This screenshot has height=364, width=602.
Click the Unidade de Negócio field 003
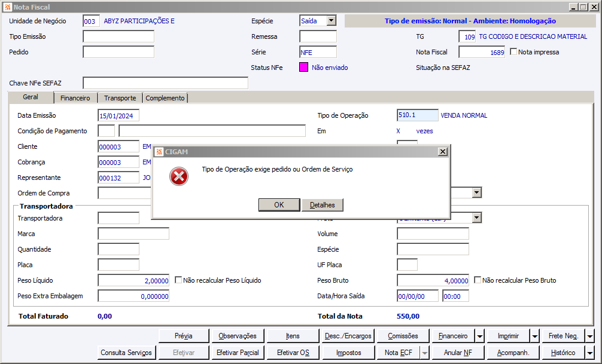pyautogui.click(x=91, y=21)
